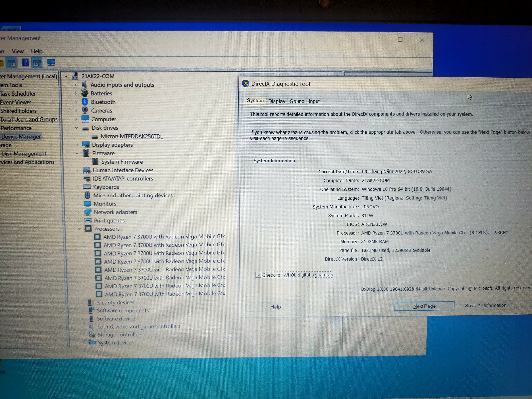
Task: Click the Audio inputs and outputs speaker icon
Action: click(84, 85)
